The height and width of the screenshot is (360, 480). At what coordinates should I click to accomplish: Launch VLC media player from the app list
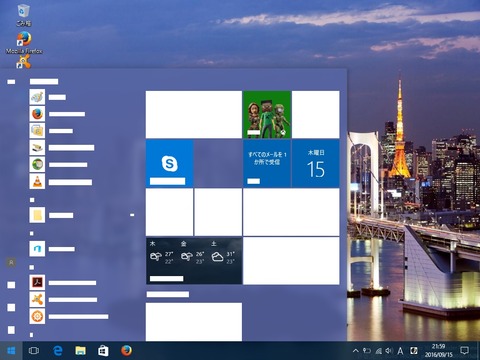[x=37, y=182]
